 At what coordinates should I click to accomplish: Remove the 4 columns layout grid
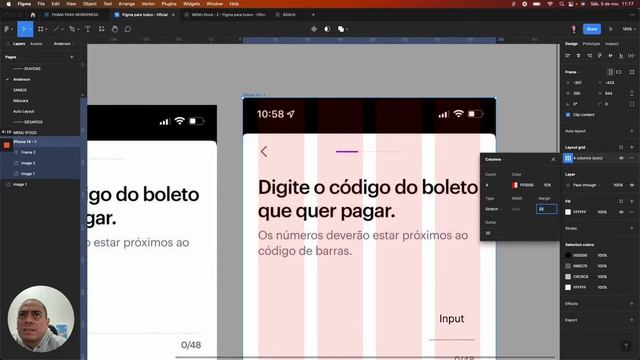coord(632,158)
